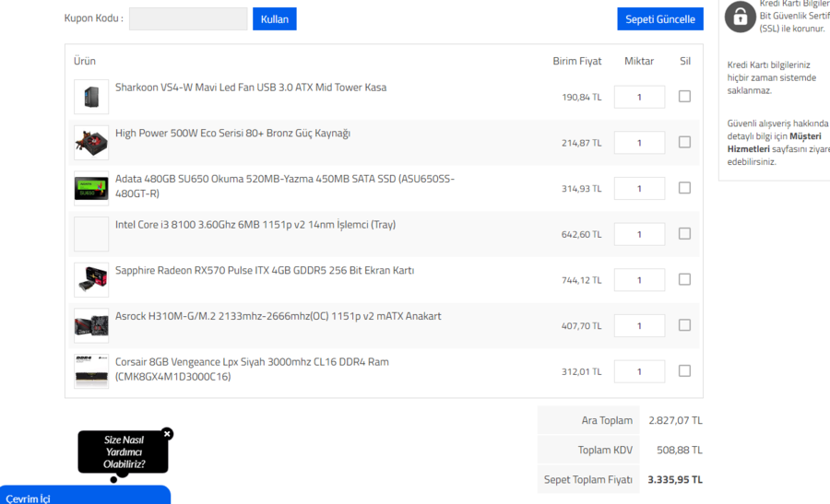The image size is (830, 504).
Task: Click the Ara Toplam value 2.827,07 TL
Action: (x=675, y=420)
